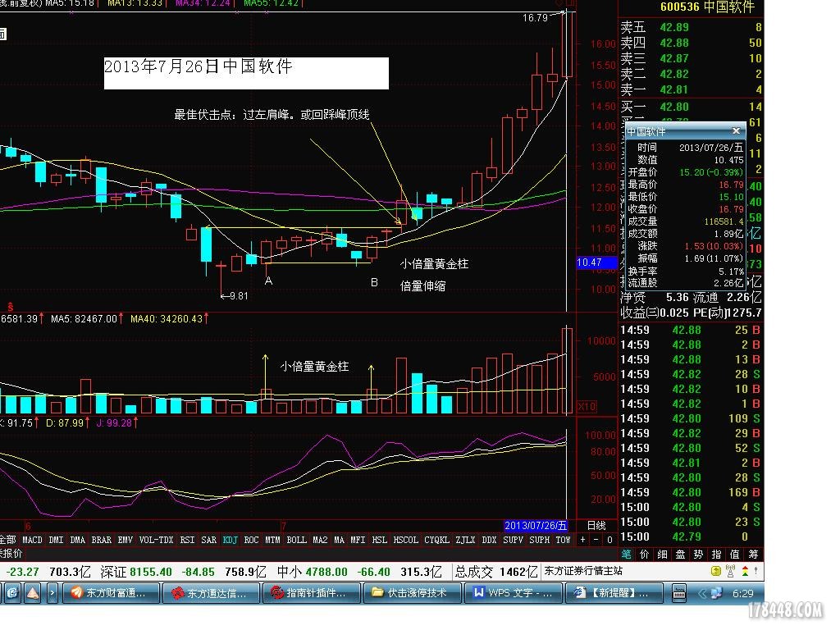Click the 2013/07/26 date marker on timeline
840x630 pixels.
[x=535, y=525]
